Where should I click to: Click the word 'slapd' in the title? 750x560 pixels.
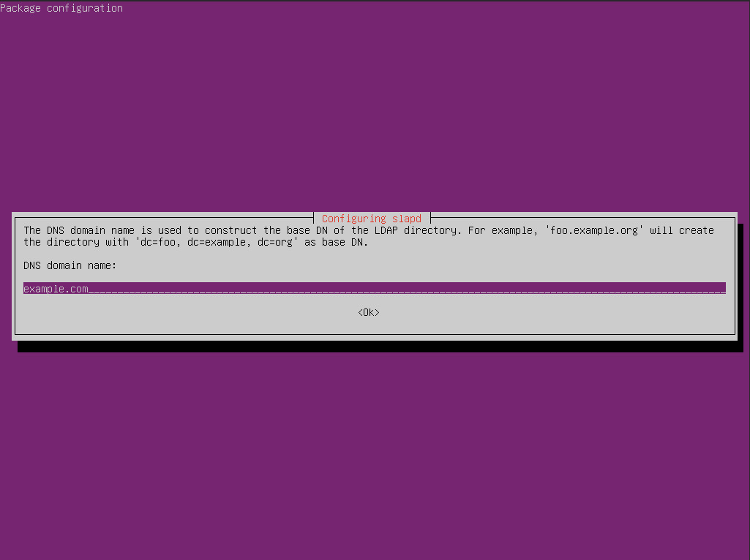pos(406,219)
